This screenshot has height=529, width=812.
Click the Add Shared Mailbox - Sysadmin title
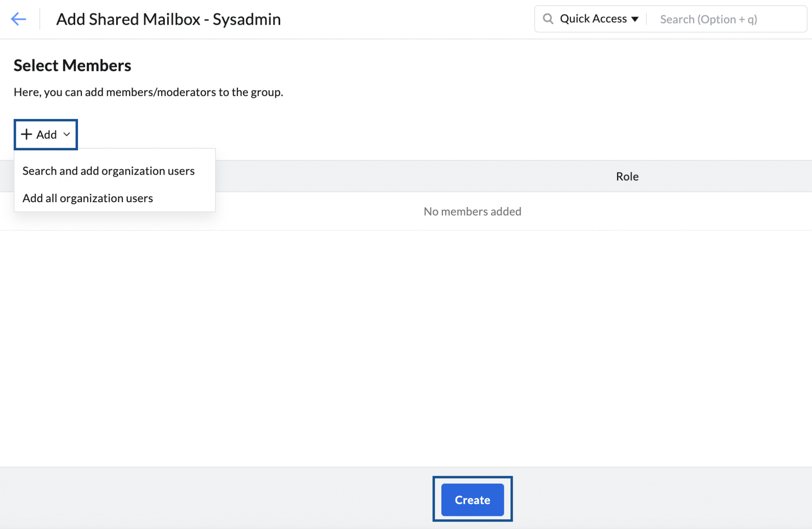click(168, 19)
